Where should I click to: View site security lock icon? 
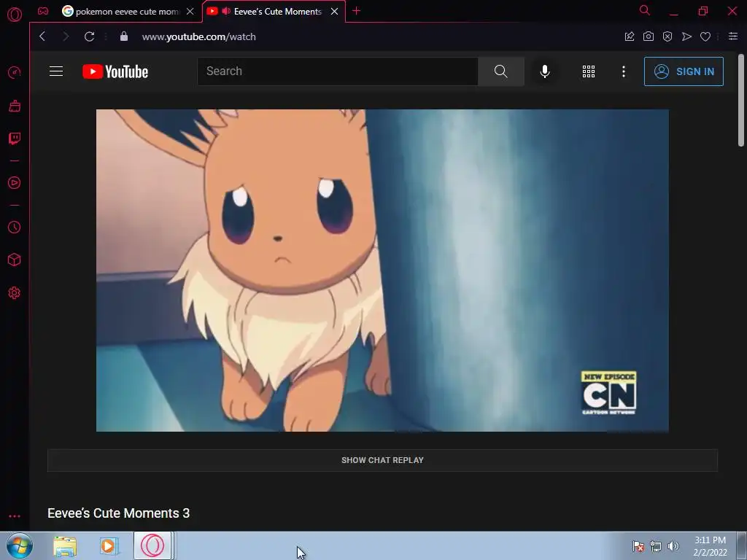pos(124,36)
